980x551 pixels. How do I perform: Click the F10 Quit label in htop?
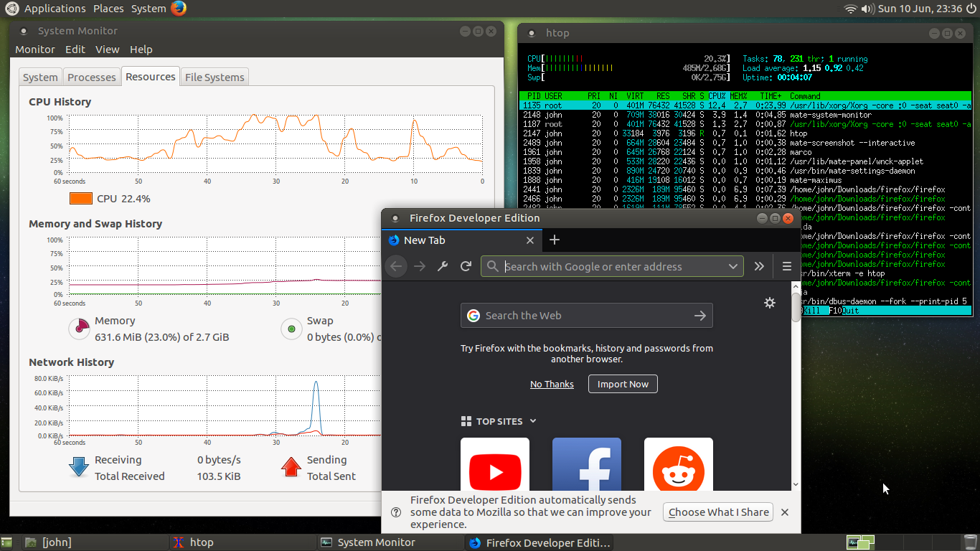pos(844,311)
